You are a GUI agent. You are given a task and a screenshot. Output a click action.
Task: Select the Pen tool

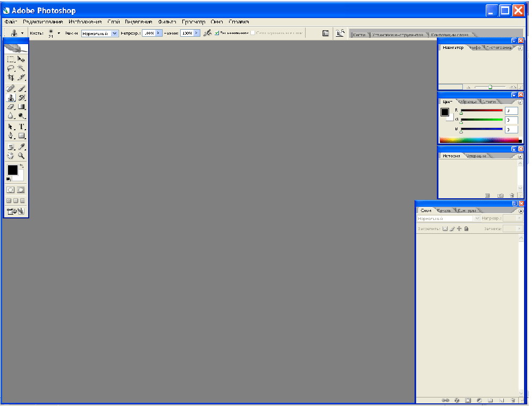(x=11, y=136)
